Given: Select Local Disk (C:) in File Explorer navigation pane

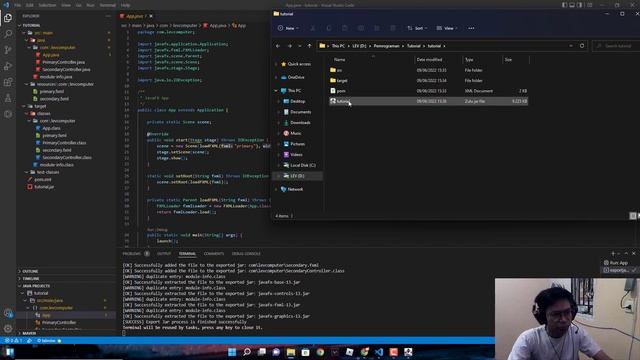Looking at the screenshot, I should (x=302, y=165).
